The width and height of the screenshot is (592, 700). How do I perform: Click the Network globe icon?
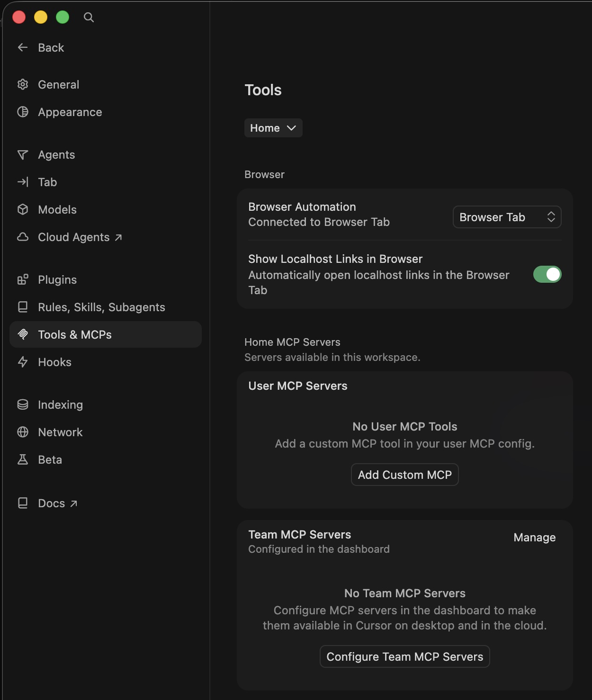(x=23, y=432)
